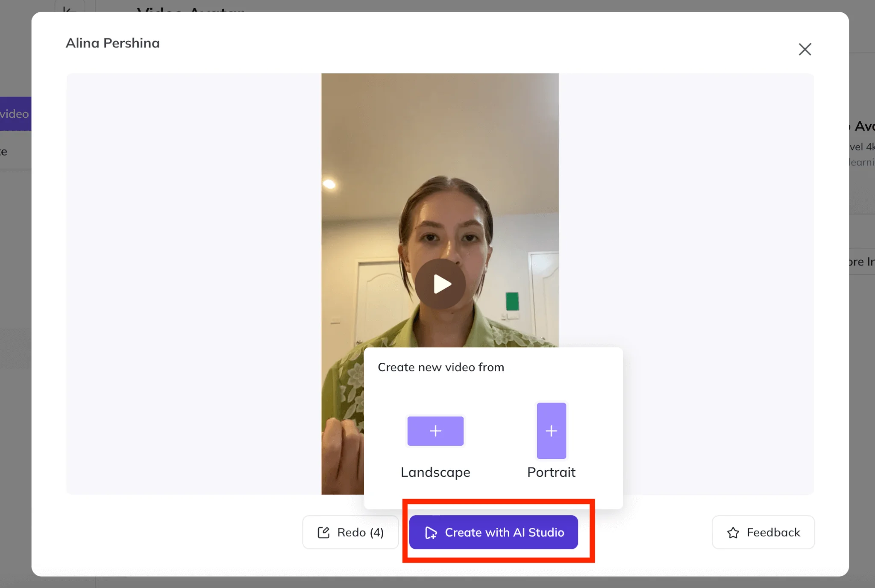Click the Video Avatar page title behind dialog
Viewport: 875px width, 588px height.
tap(191, 9)
